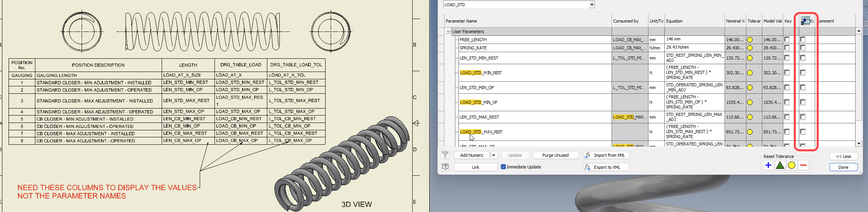This screenshot has height=212, width=868.
Task: Click tolerance yellow circle in SPRING_RATE row
Action: click(750, 48)
